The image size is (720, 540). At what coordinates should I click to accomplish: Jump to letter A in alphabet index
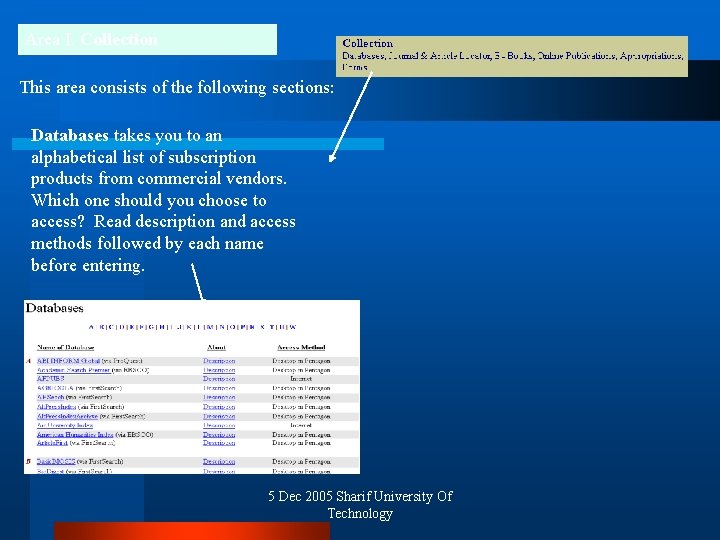(91, 327)
